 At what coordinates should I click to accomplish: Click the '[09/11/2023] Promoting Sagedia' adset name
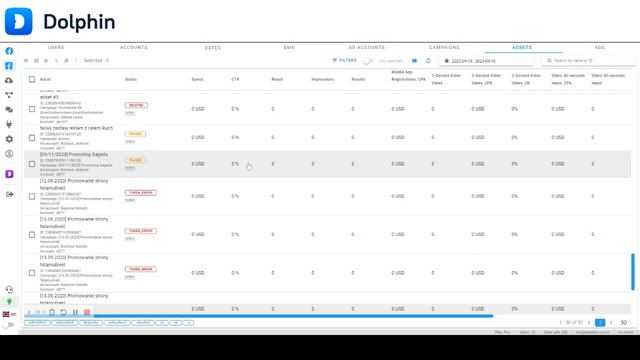coord(74,155)
